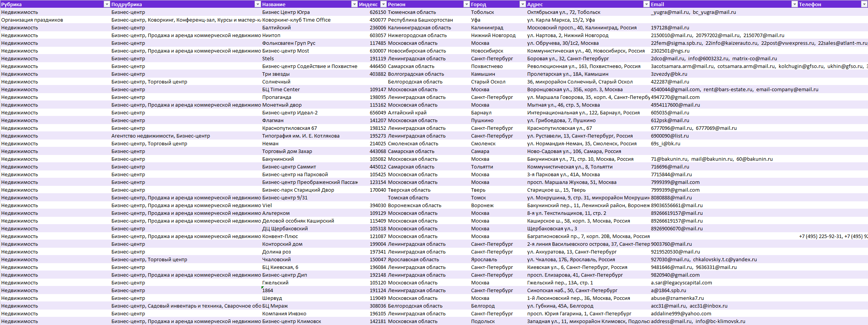Select cell 'Stels' in Название column
The image size is (868, 325).
coord(309,58)
